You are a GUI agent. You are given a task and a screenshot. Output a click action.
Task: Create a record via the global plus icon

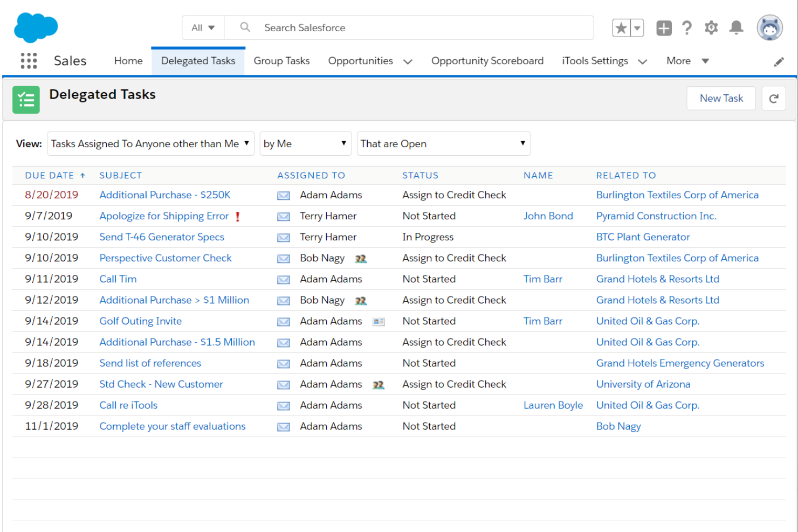(x=664, y=27)
